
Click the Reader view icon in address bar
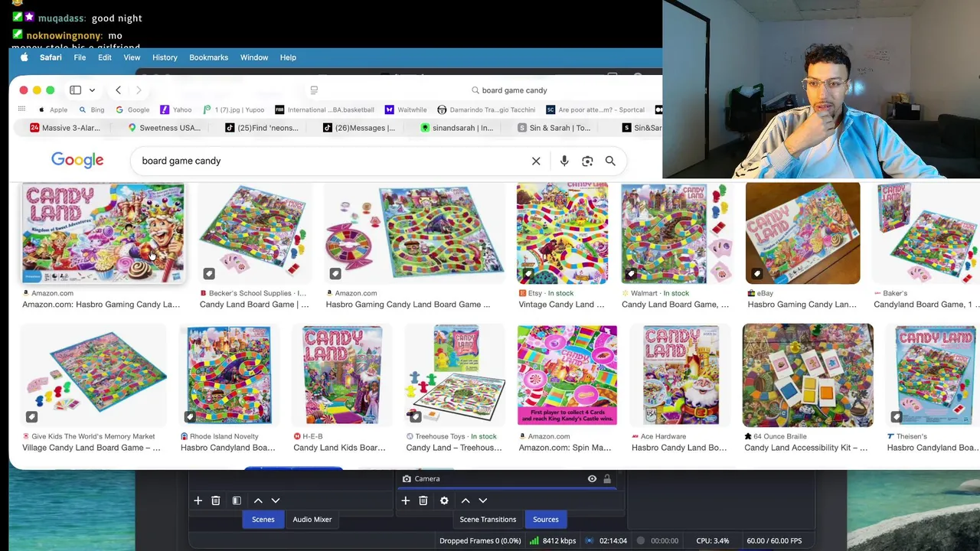point(314,90)
